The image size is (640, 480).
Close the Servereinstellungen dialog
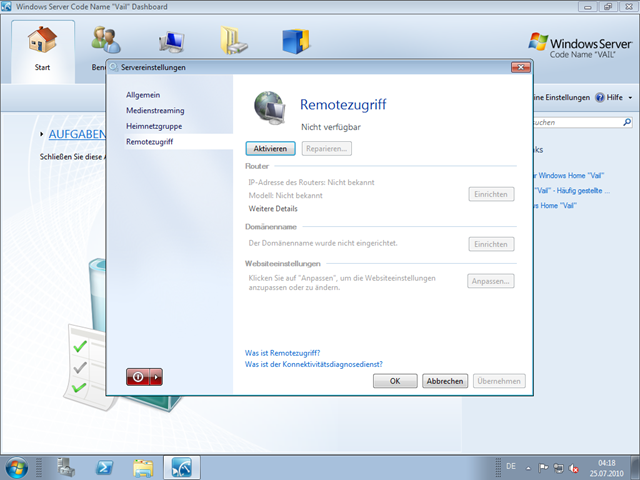(521, 67)
